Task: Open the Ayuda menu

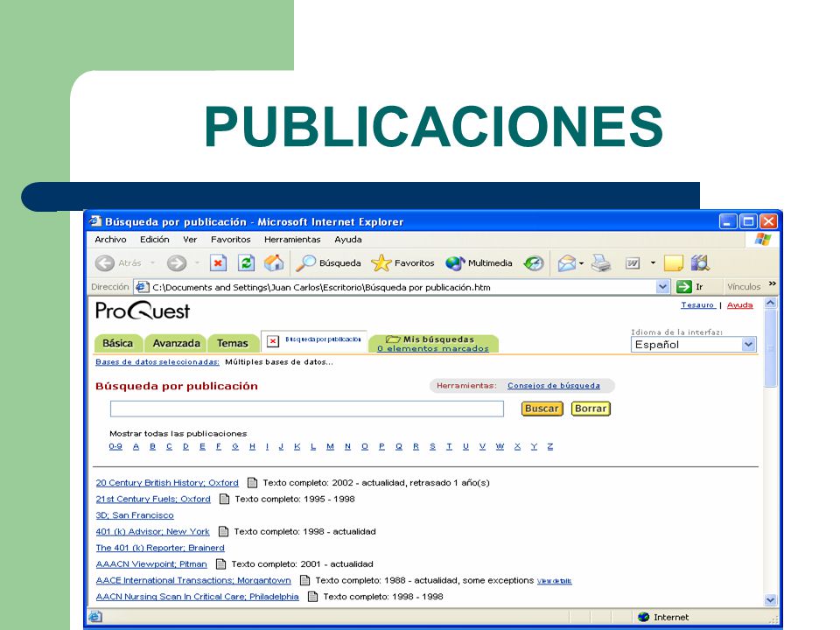Action: click(x=347, y=240)
